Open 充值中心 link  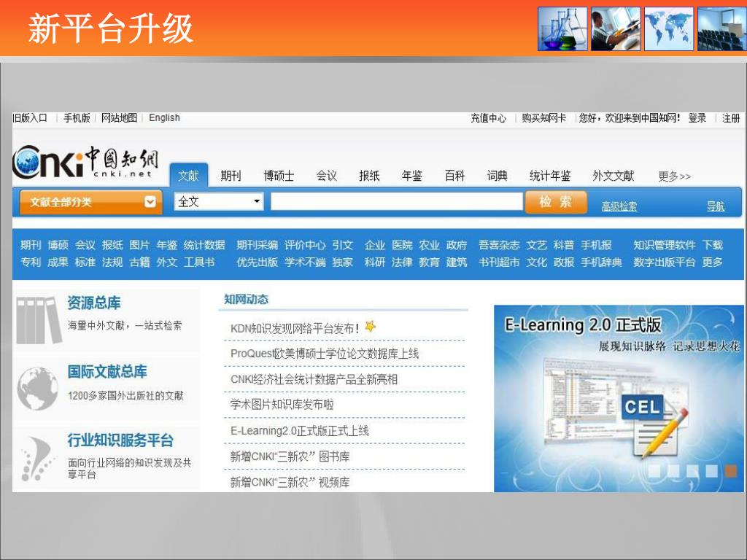(x=488, y=118)
